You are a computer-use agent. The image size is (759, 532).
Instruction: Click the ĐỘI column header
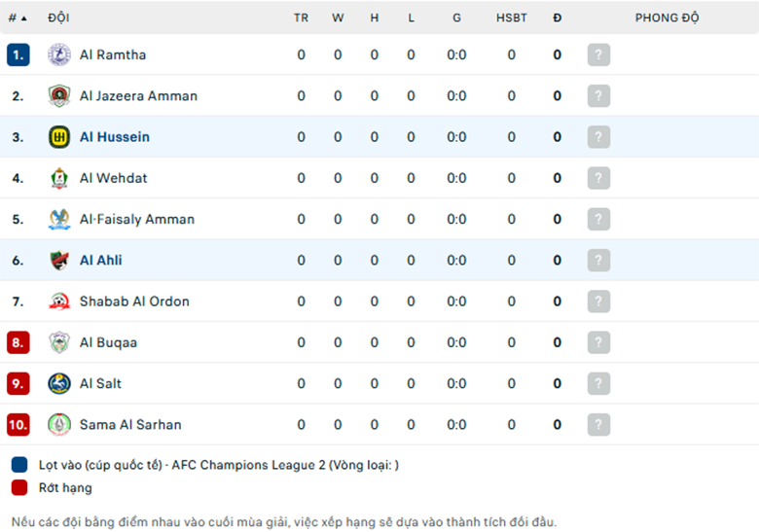[x=58, y=18]
